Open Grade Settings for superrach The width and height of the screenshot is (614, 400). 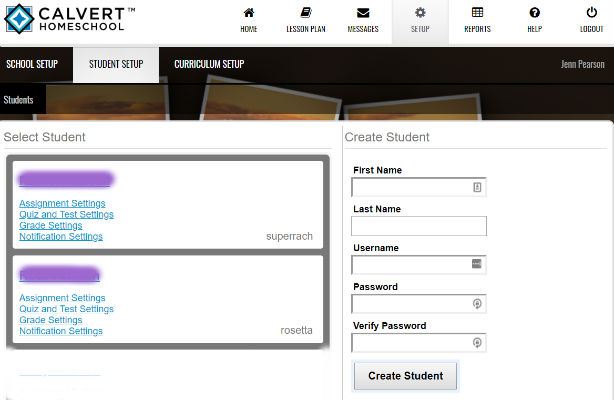coord(50,226)
